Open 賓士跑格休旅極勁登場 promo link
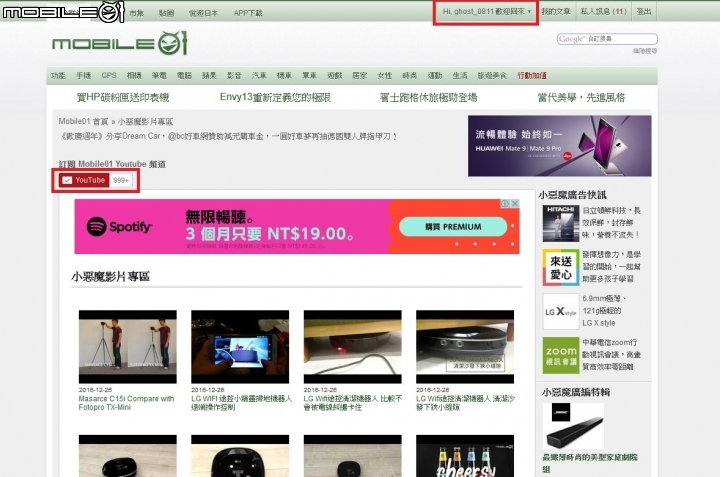 [428, 97]
